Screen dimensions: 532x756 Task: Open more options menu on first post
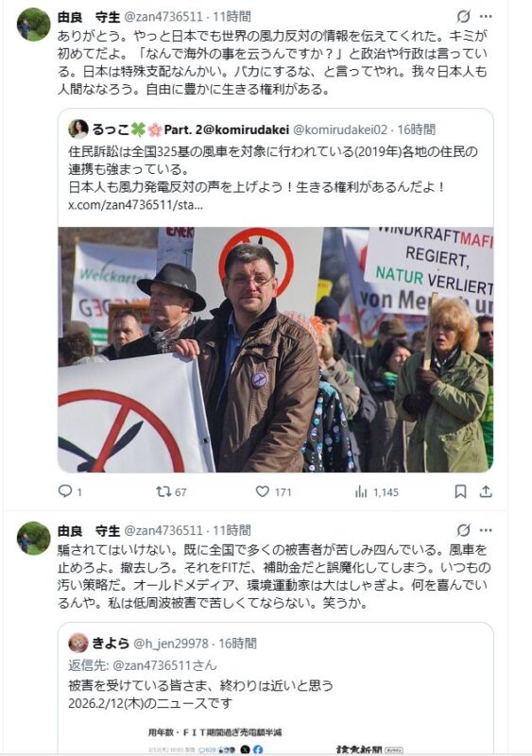[x=487, y=16]
